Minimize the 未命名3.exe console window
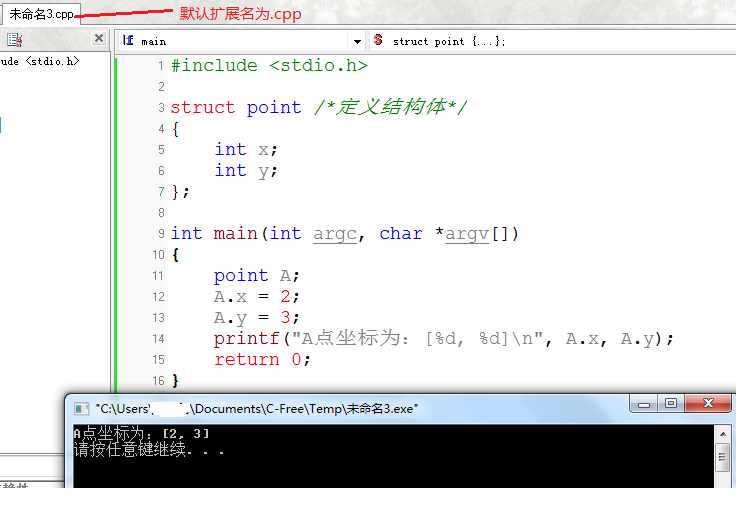This screenshot has width=736, height=507. point(644,404)
